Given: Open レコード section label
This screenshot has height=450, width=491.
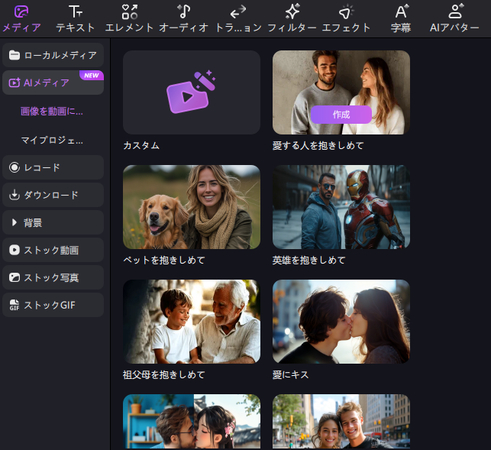Looking at the screenshot, I should point(42,167).
